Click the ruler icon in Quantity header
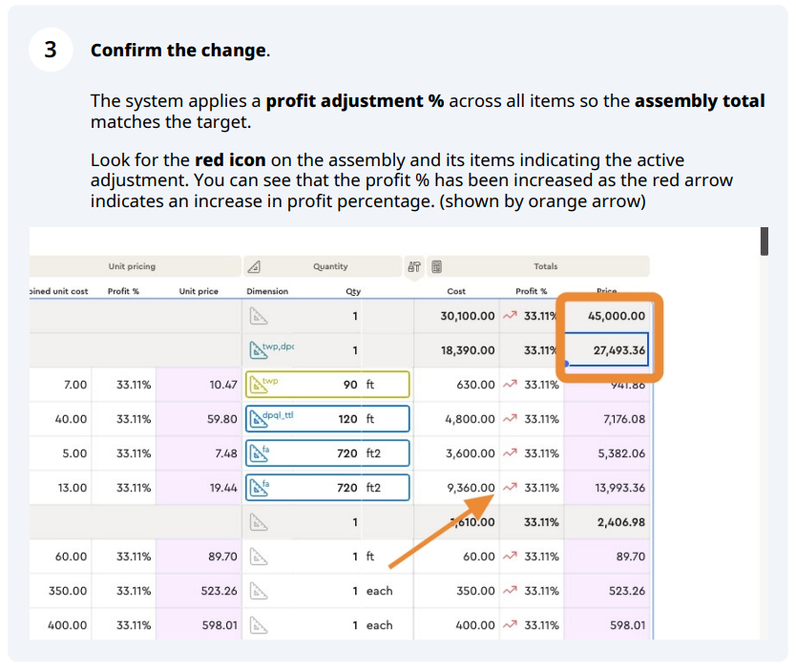Image resolution: width=796 pixels, height=672 pixels. point(255,267)
